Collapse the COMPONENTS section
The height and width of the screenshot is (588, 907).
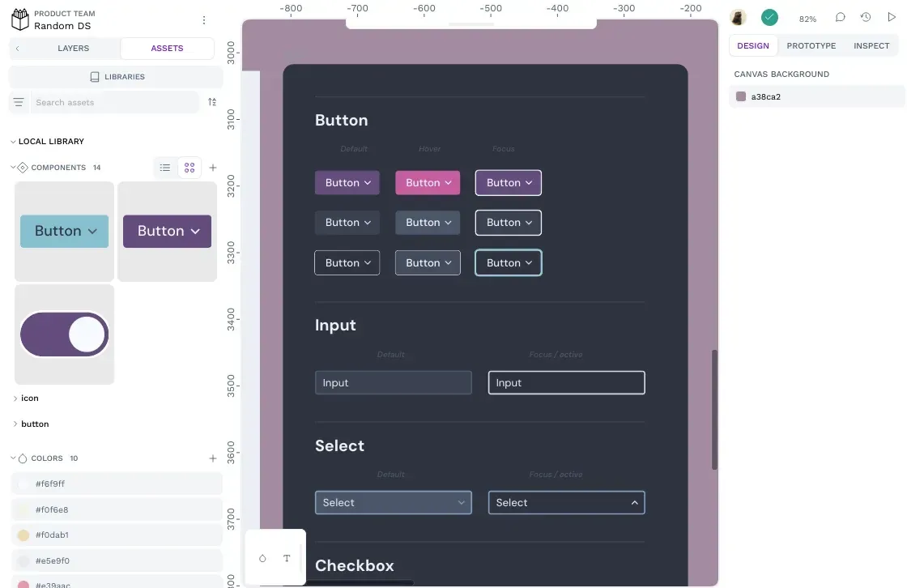[x=13, y=168]
